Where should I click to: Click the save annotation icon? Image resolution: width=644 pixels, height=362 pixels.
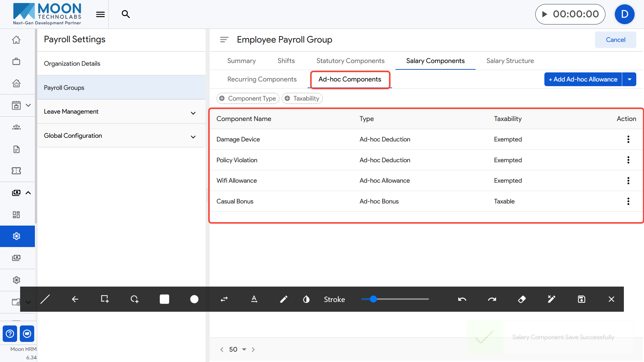coord(581,299)
